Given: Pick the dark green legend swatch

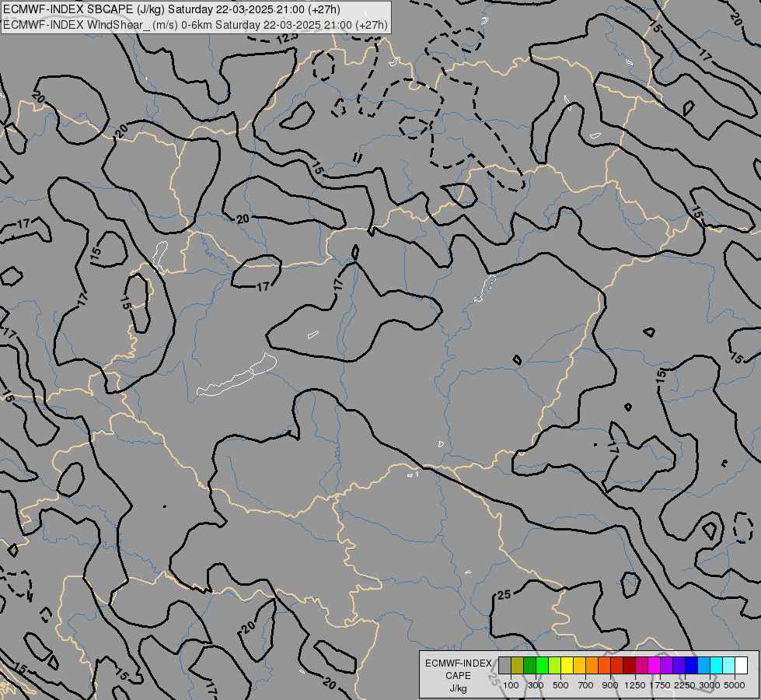Looking at the screenshot, I should (x=529, y=666).
